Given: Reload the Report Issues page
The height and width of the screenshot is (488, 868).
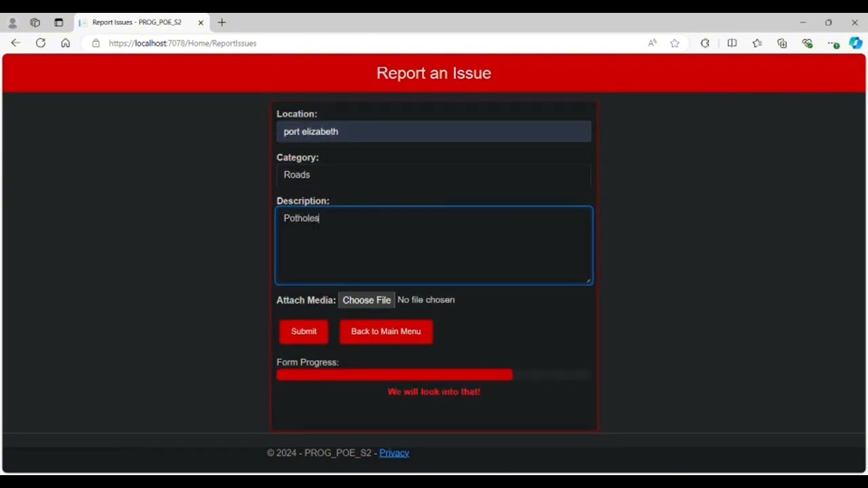Looking at the screenshot, I should click(x=41, y=43).
